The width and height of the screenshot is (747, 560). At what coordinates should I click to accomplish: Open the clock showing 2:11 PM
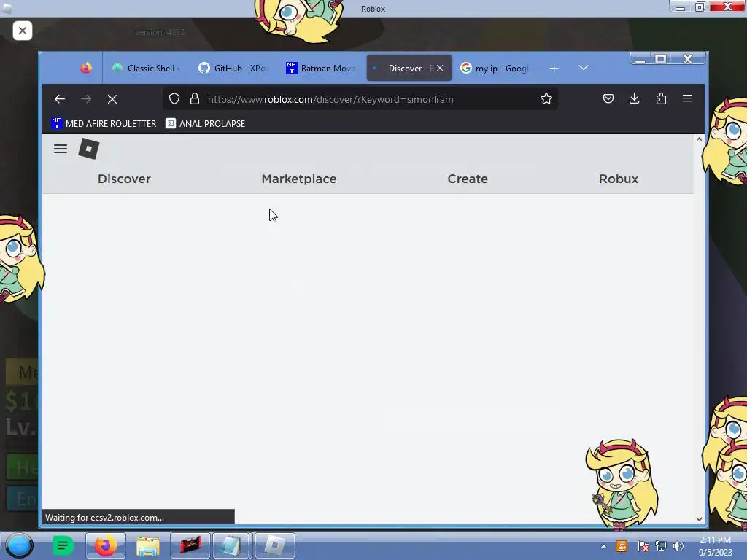point(715,546)
